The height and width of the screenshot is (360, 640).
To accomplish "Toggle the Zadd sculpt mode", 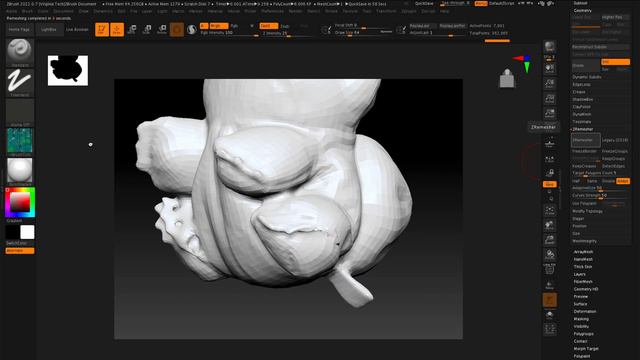I will click(x=269, y=26).
